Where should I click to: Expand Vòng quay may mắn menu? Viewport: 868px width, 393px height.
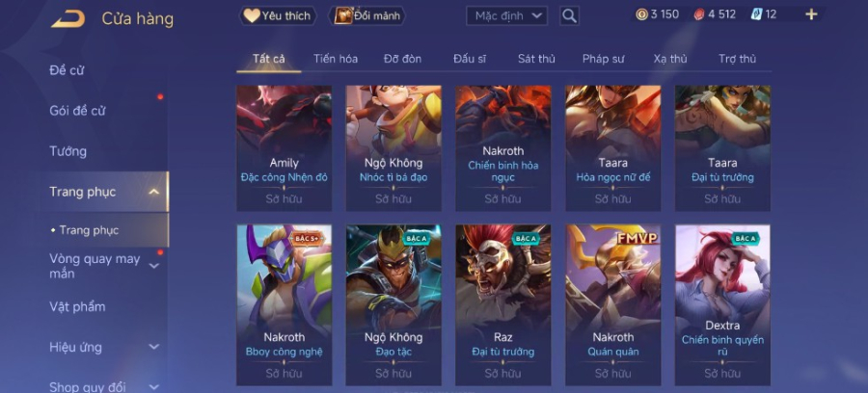tap(154, 266)
